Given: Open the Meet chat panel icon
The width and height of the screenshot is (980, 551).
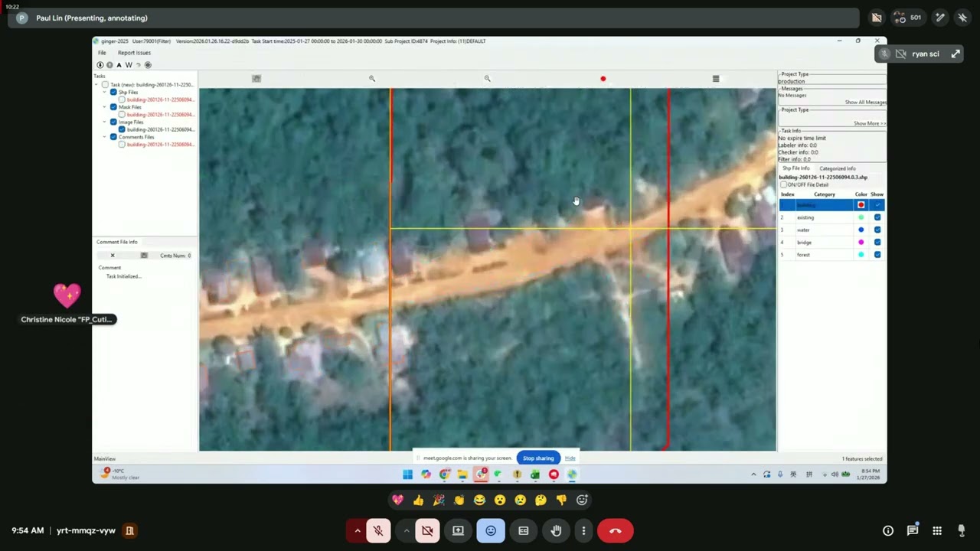Looking at the screenshot, I should click(x=913, y=530).
